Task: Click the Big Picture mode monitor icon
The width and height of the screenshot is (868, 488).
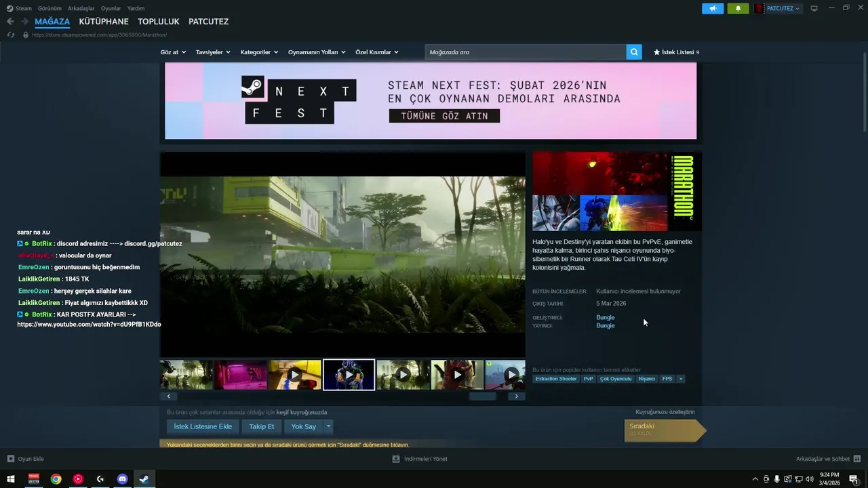Action: click(x=814, y=9)
